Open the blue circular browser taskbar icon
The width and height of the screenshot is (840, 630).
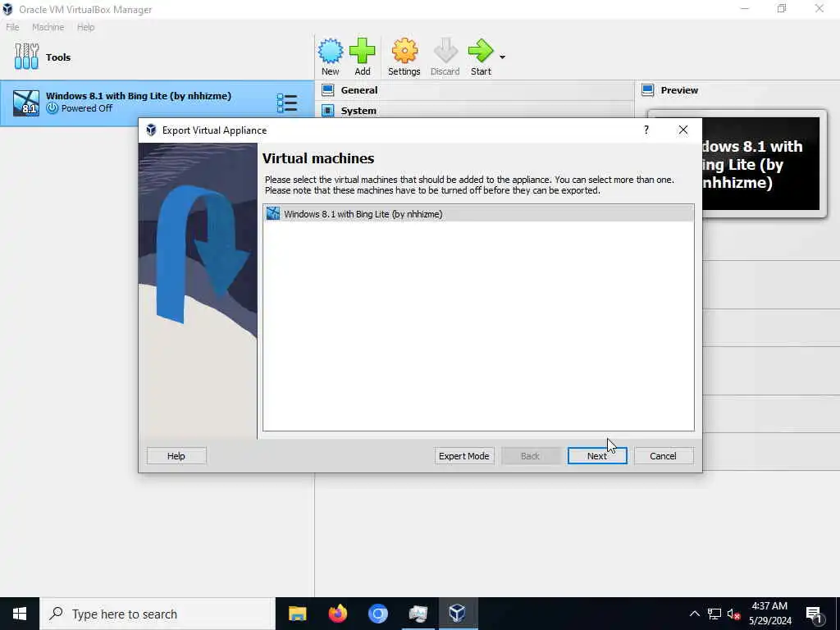(x=377, y=614)
